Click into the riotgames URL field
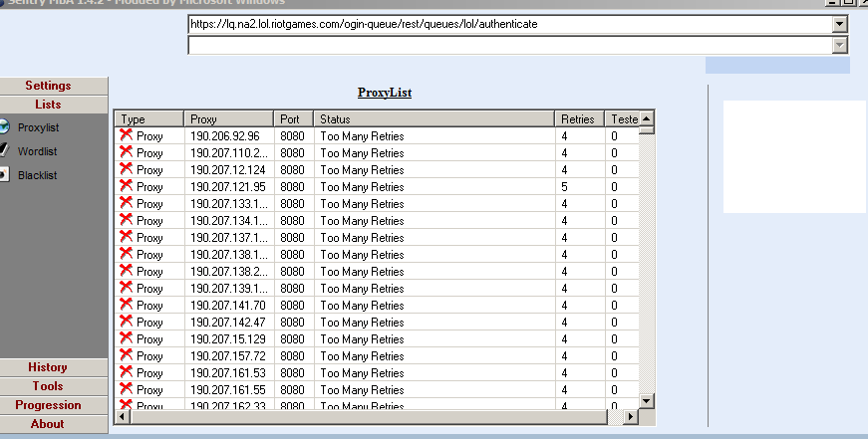 pyautogui.click(x=510, y=24)
